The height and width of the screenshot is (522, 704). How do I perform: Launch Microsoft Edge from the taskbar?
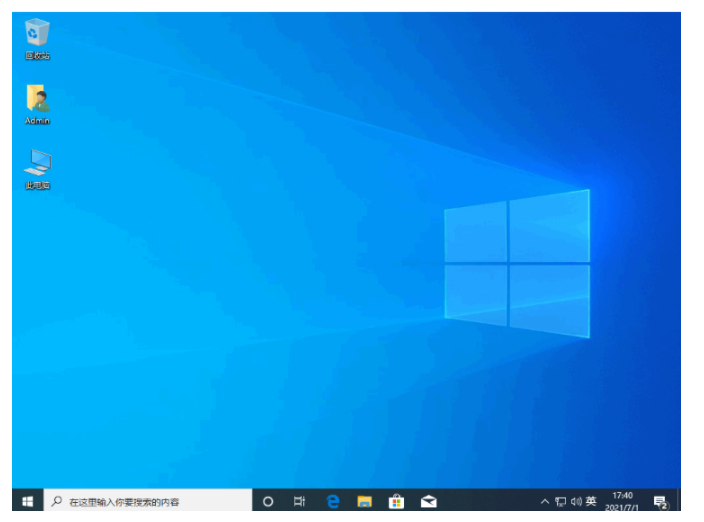point(333,501)
